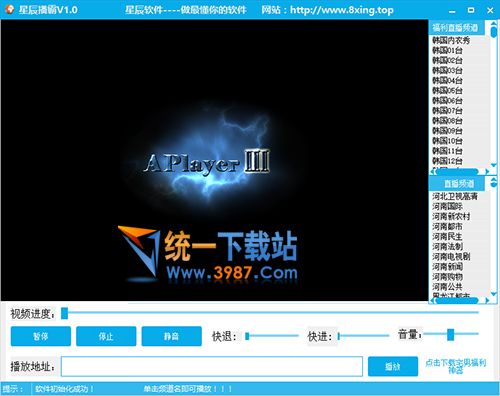500x396 pixels.
Task: Select the 河南新闻 channel
Action: pyautogui.click(x=447, y=267)
